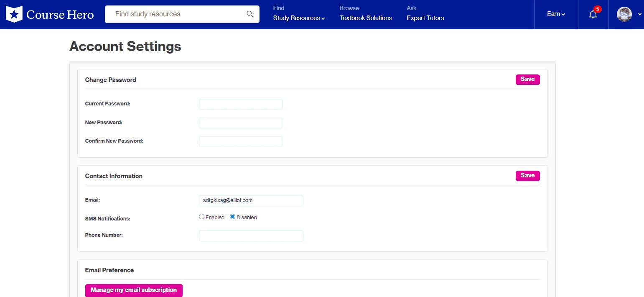Viewport: 644px width, 297px height.
Task: Click the Confirm New Password field
Action: (x=241, y=141)
